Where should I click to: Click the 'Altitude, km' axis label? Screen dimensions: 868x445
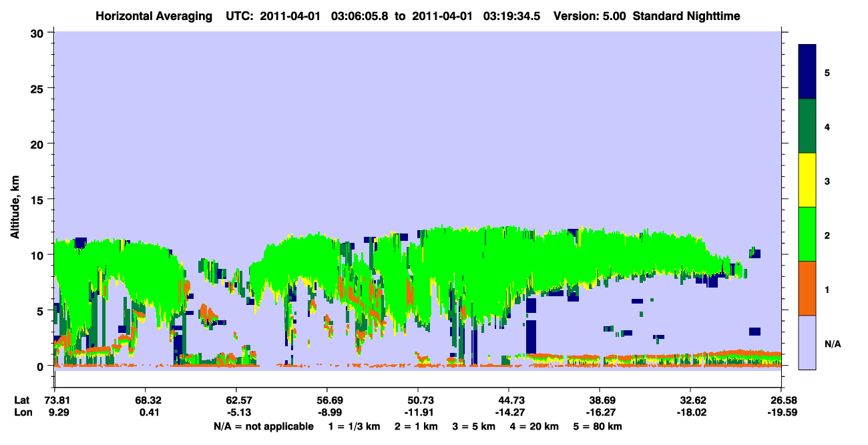pyautogui.click(x=15, y=207)
